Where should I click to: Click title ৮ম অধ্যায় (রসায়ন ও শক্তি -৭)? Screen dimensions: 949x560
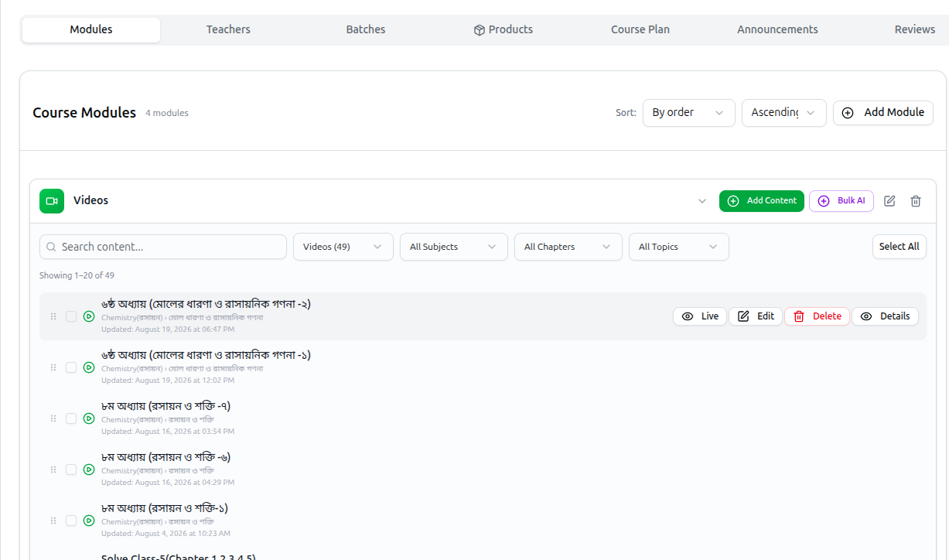(x=166, y=406)
